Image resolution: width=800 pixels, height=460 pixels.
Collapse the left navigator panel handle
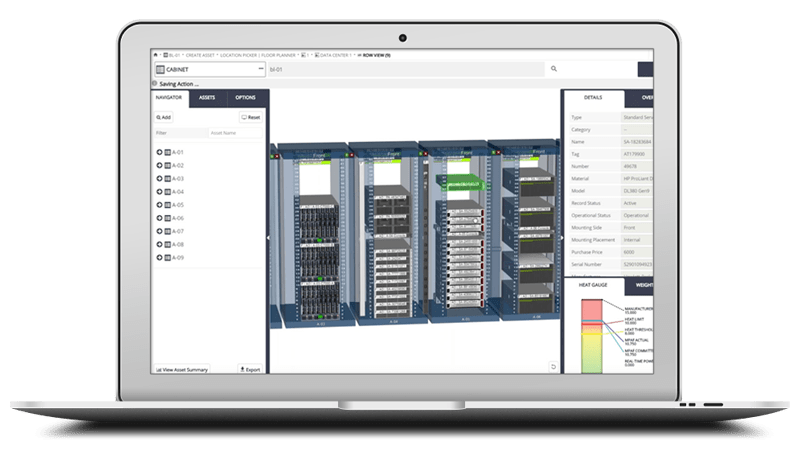click(269, 235)
